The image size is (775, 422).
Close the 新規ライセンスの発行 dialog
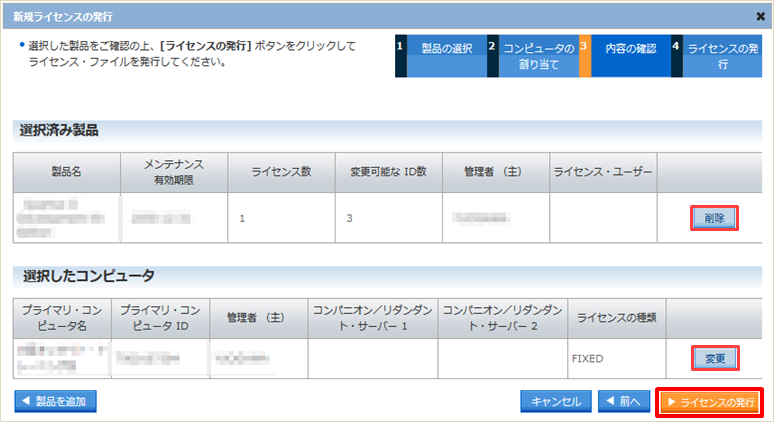click(x=761, y=17)
